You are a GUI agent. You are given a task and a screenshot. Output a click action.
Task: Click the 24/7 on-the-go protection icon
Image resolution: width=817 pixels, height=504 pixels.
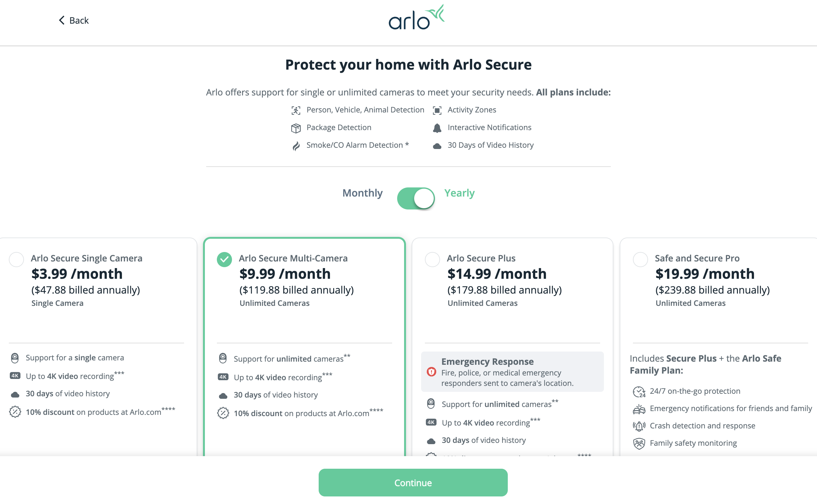[x=639, y=392]
